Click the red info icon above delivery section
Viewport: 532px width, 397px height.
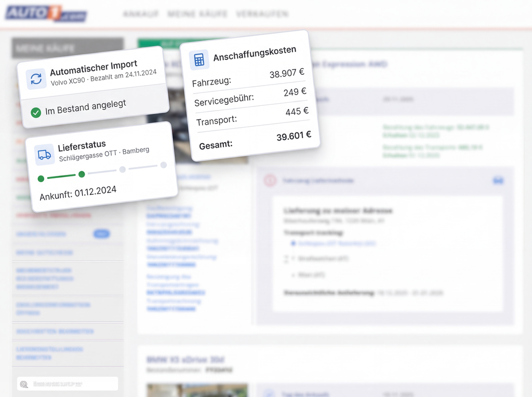pos(270,180)
